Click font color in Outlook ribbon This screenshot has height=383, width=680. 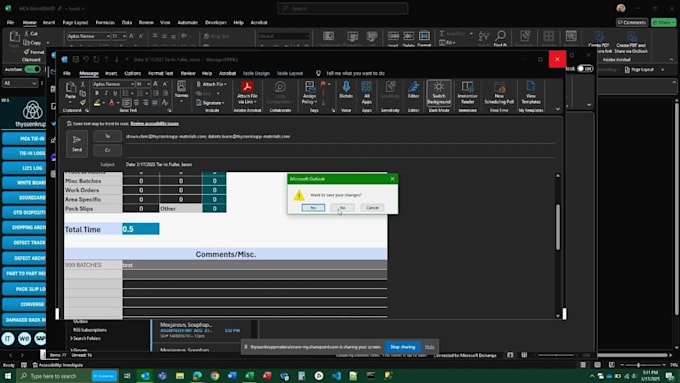(111, 103)
